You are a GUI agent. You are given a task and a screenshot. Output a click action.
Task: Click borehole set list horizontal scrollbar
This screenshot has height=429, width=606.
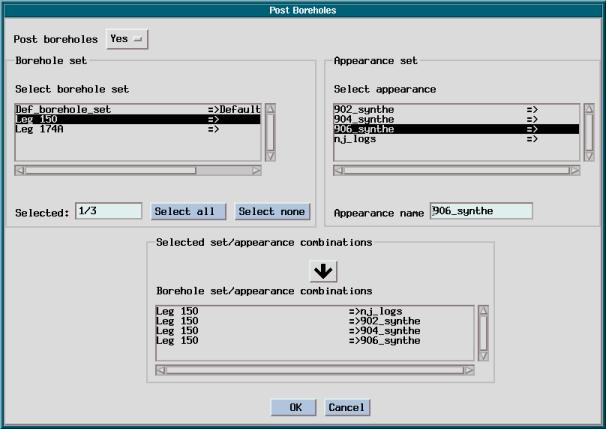point(138,171)
